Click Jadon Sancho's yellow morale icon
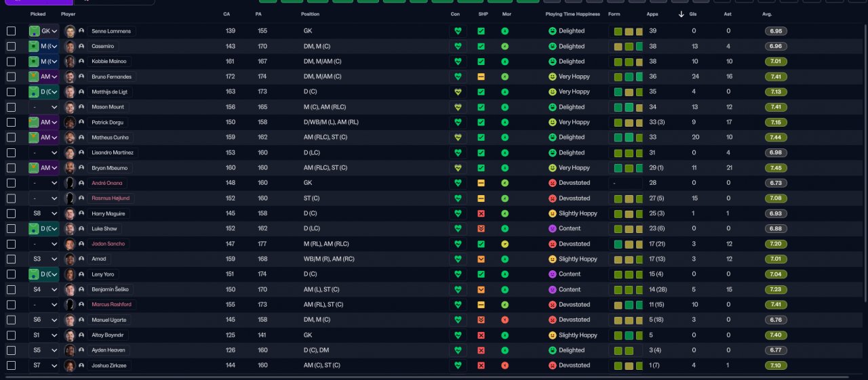The image size is (868, 380). (505, 244)
